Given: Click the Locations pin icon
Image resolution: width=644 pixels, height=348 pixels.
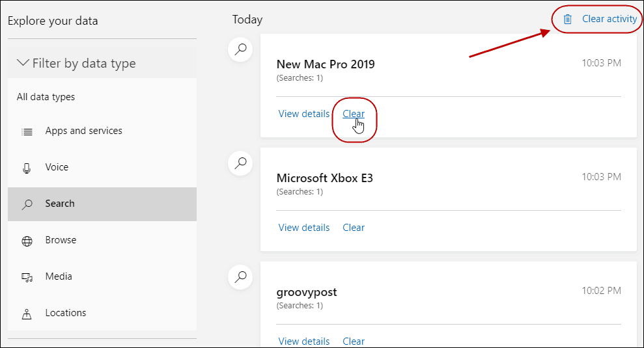Looking at the screenshot, I should click(27, 314).
